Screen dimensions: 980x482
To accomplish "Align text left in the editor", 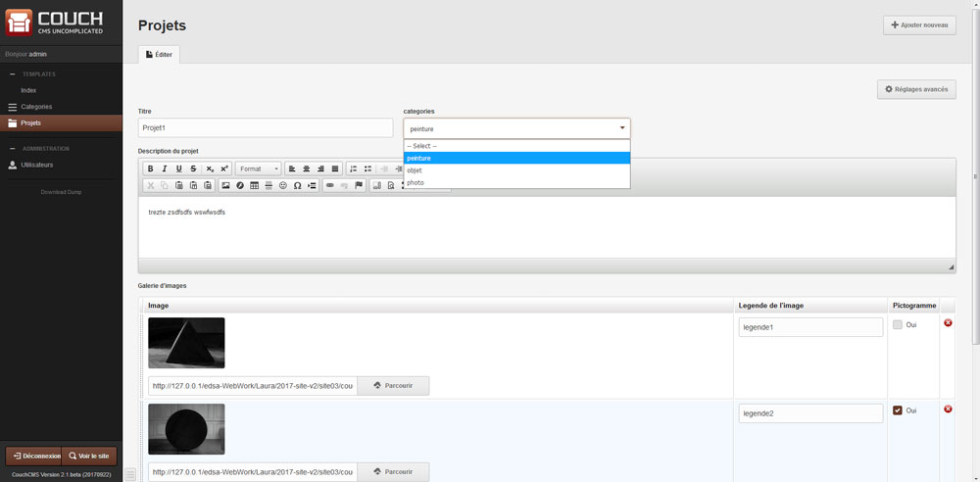I will 292,169.
